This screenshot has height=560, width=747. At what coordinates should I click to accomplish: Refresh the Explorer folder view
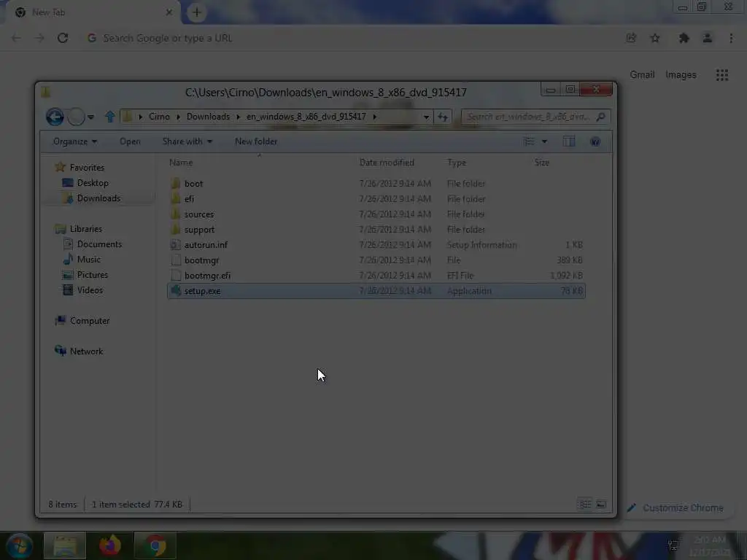[443, 117]
